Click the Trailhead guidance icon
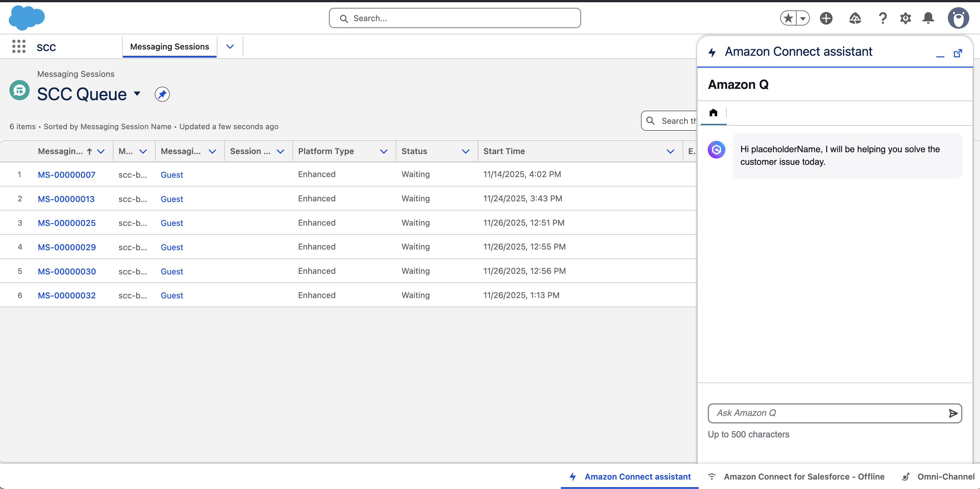This screenshot has height=489, width=980. coord(855,18)
